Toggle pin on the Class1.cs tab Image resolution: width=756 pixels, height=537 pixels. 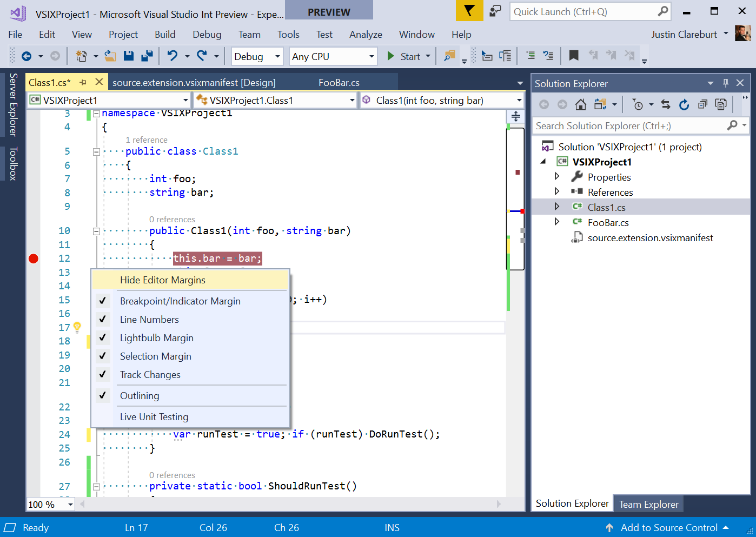tap(83, 82)
